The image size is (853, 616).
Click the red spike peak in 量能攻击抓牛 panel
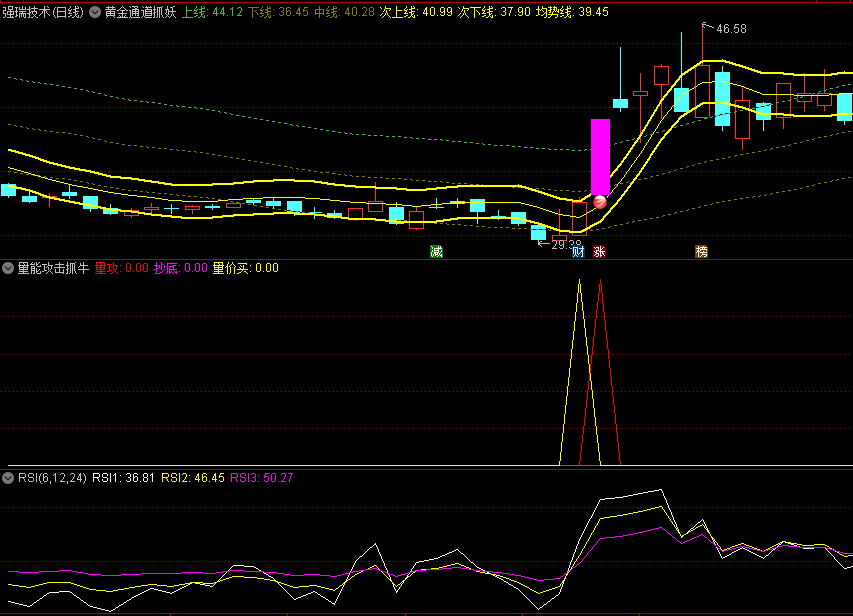(x=600, y=281)
